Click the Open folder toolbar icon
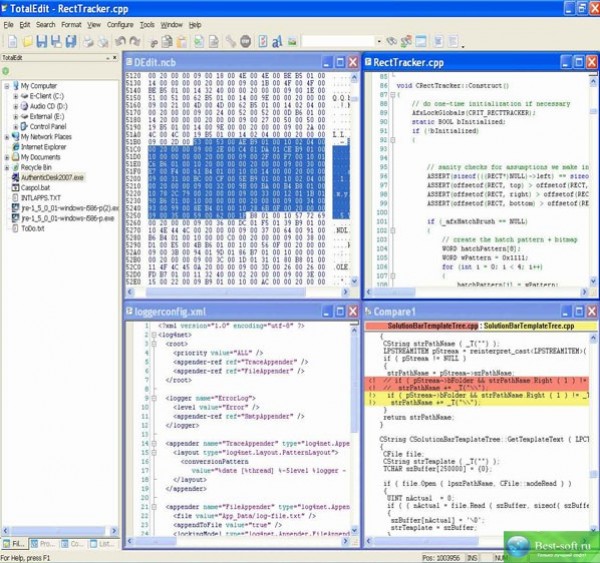Screen dimensions: 600x563 point(26,42)
